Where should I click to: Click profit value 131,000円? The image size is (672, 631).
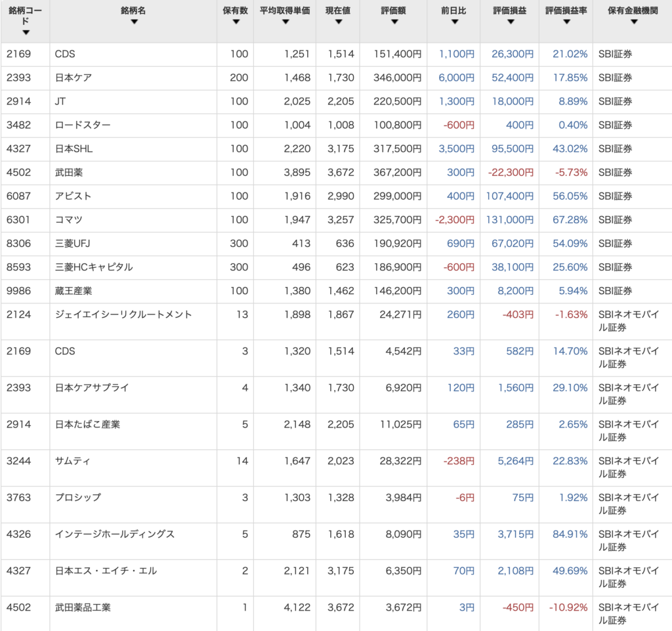(509, 219)
